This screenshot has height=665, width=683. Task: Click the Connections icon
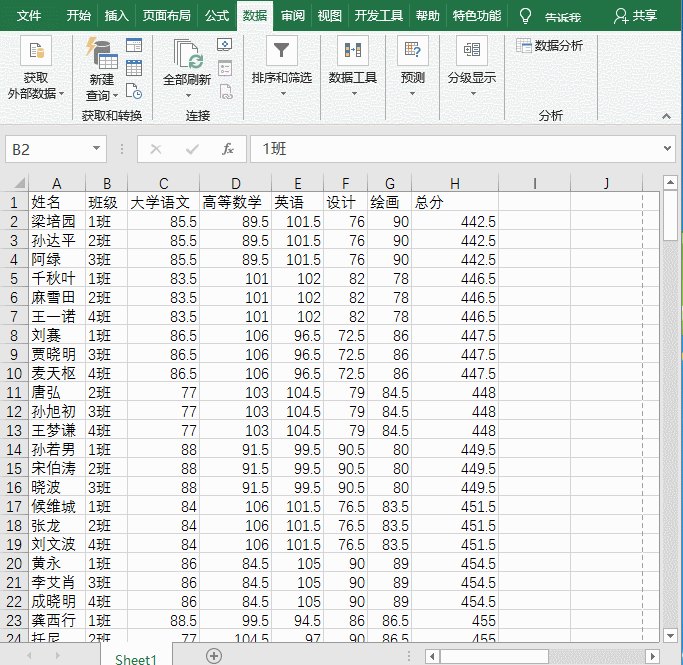click(225, 44)
